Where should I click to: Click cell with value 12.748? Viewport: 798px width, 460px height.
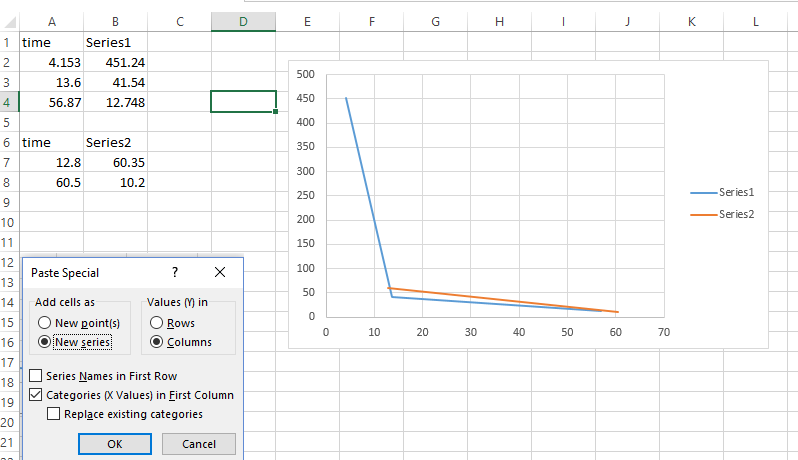(116, 102)
